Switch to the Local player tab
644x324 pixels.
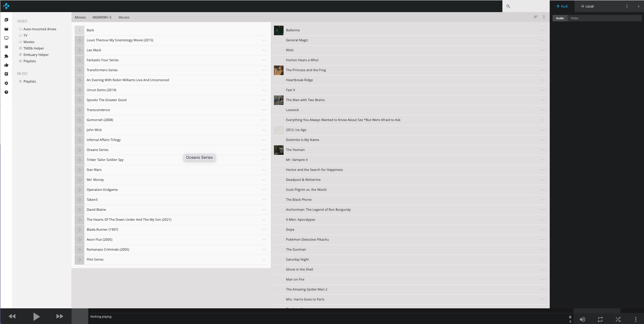[x=587, y=6]
